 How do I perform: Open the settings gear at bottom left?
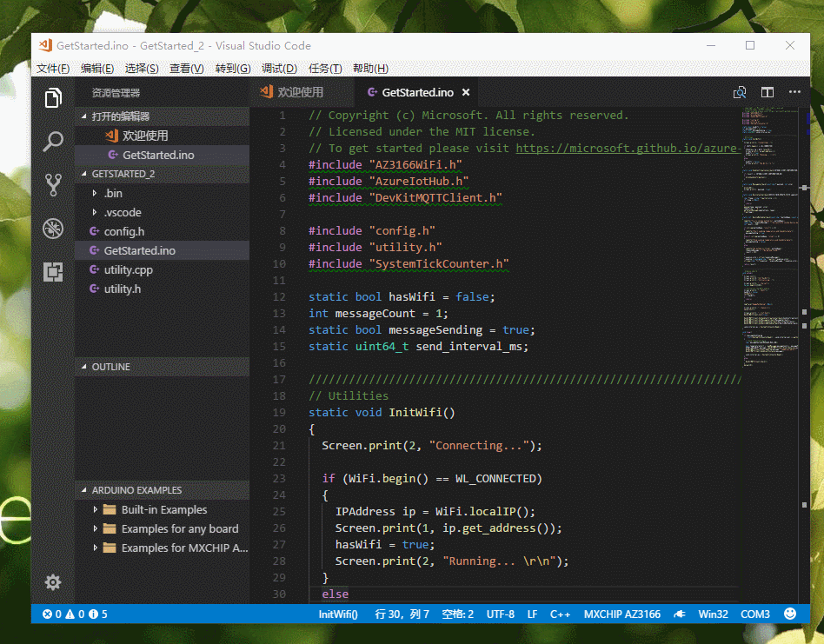point(52,582)
